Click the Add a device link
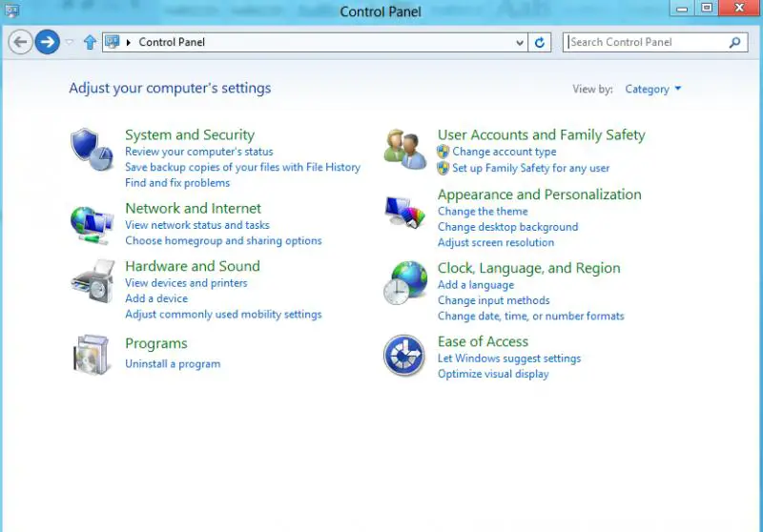The width and height of the screenshot is (763, 532). pos(156,298)
